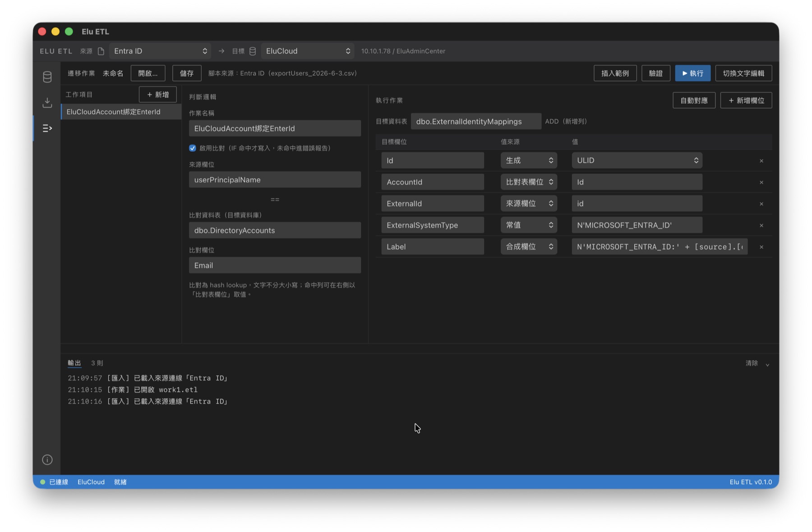The image size is (812, 532).
Task: Click the Elu ETL v0.1.0 version text
Action: (751, 482)
